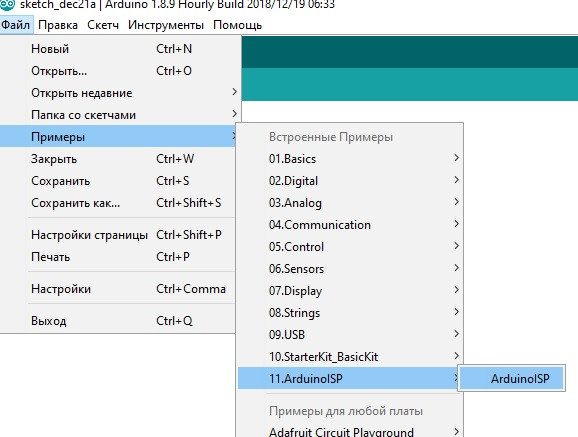The width and height of the screenshot is (578, 437).
Task: Click the Arduino logo icon in title bar
Action: coord(7,5)
